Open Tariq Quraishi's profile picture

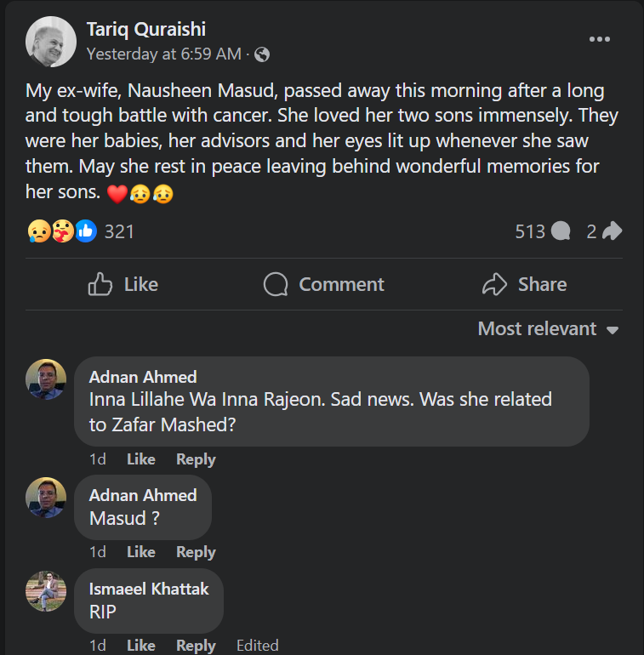tap(51, 42)
